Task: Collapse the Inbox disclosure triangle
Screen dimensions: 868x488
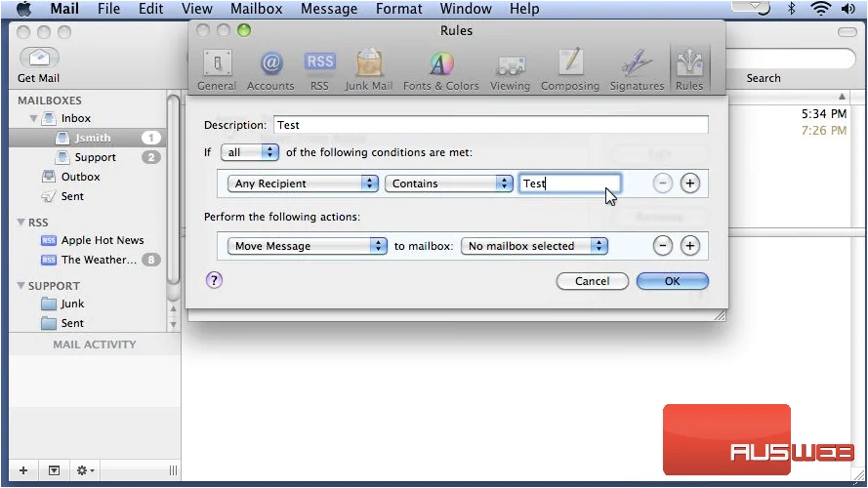Action: tap(33, 118)
